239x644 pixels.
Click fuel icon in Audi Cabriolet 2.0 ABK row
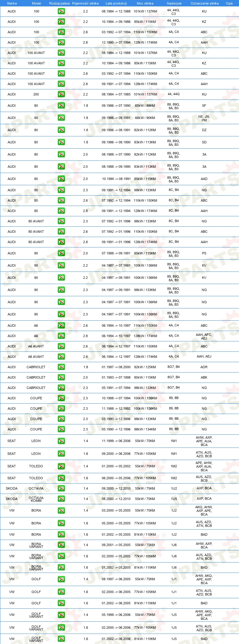61,377
